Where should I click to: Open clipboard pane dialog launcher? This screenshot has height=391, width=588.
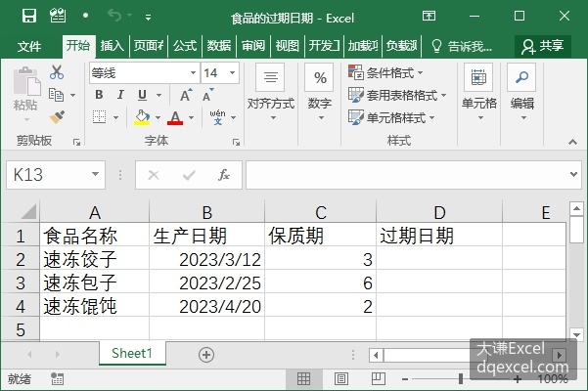point(77,142)
